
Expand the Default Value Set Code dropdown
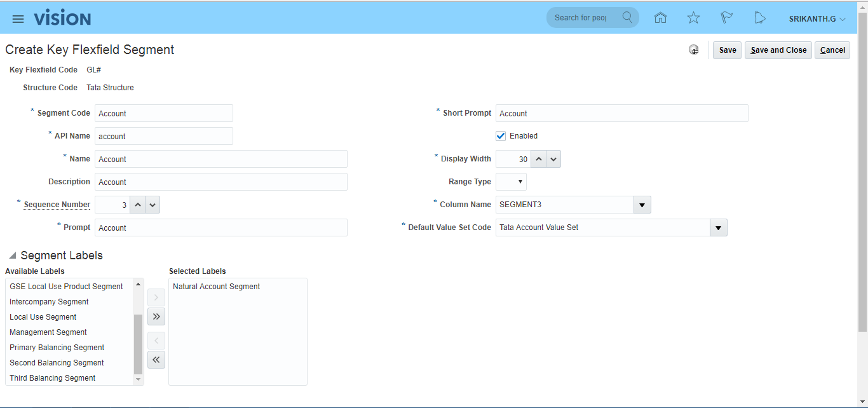718,228
